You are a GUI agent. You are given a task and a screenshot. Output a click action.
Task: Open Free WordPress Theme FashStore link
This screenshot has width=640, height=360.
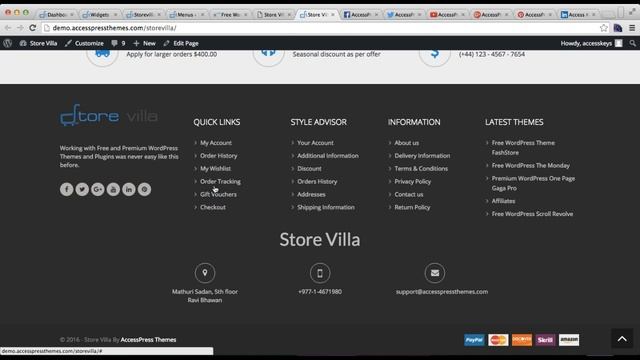click(x=523, y=147)
